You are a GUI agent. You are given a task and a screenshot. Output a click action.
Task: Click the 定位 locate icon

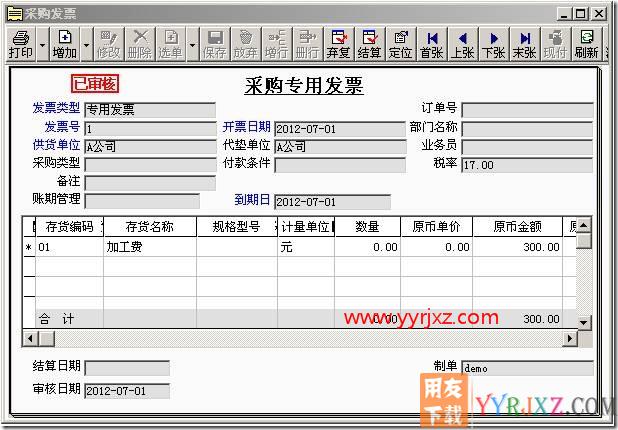coord(401,44)
